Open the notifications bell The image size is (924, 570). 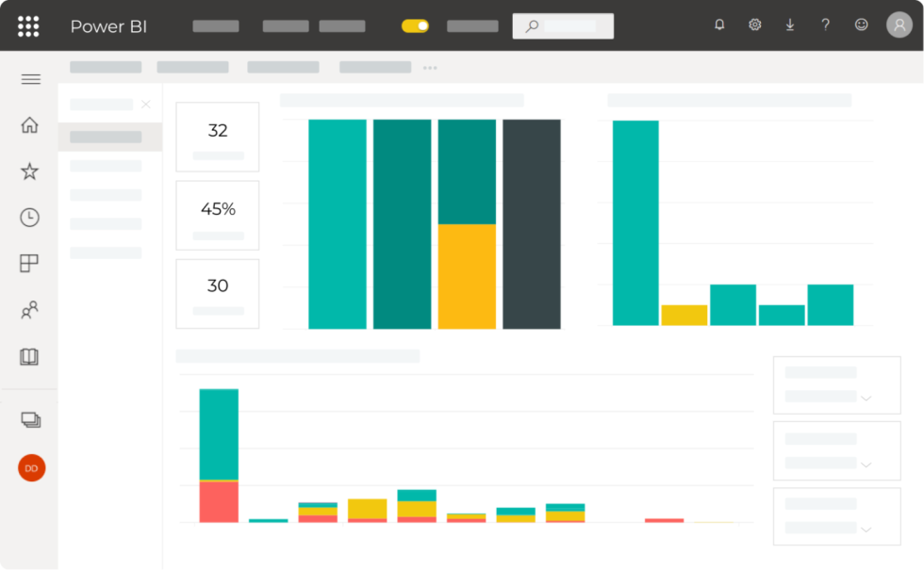point(719,24)
